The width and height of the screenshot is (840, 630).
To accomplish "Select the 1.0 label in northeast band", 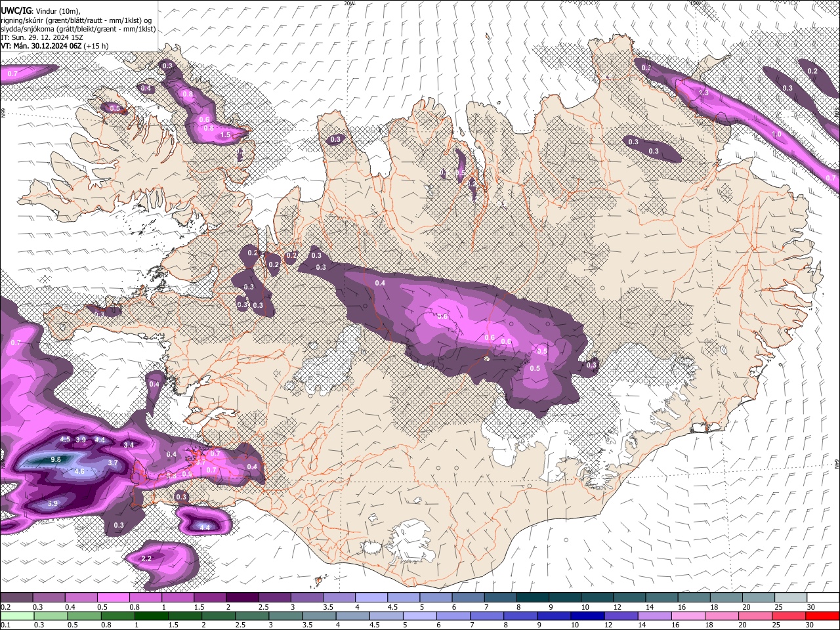I will [776, 134].
